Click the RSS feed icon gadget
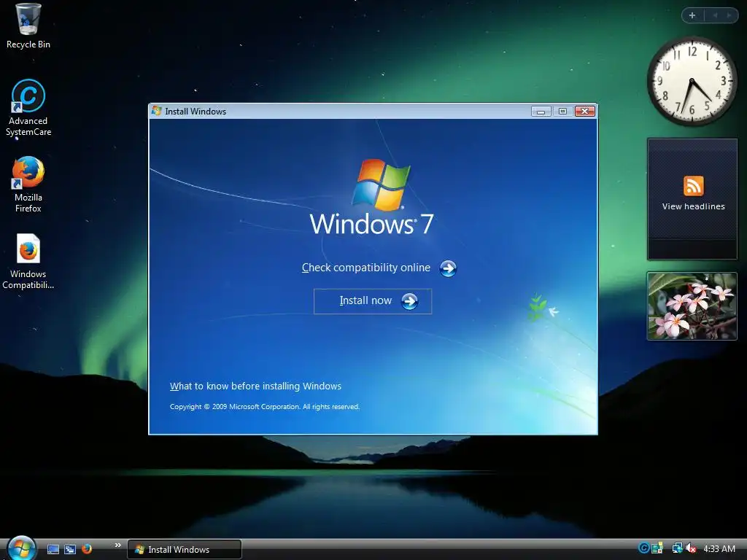Image resolution: width=747 pixels, height=560 pixels. point(693,186)
